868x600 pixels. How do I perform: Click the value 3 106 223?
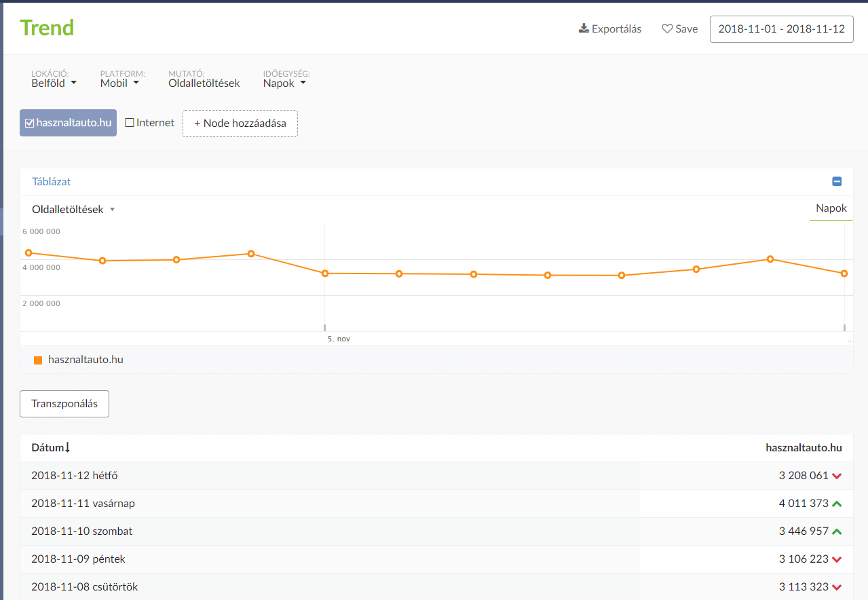804,559
